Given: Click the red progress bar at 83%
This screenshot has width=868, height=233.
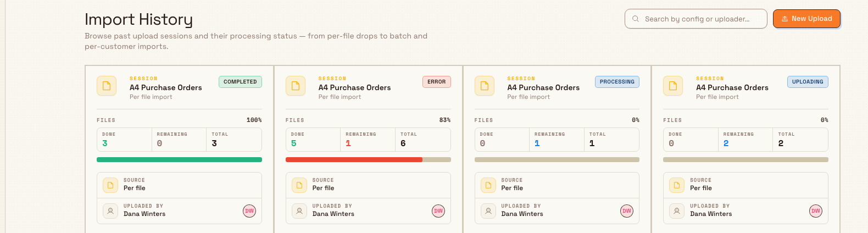Looking at the screenshot, I should pyautogui.click(x=354, y=160).
